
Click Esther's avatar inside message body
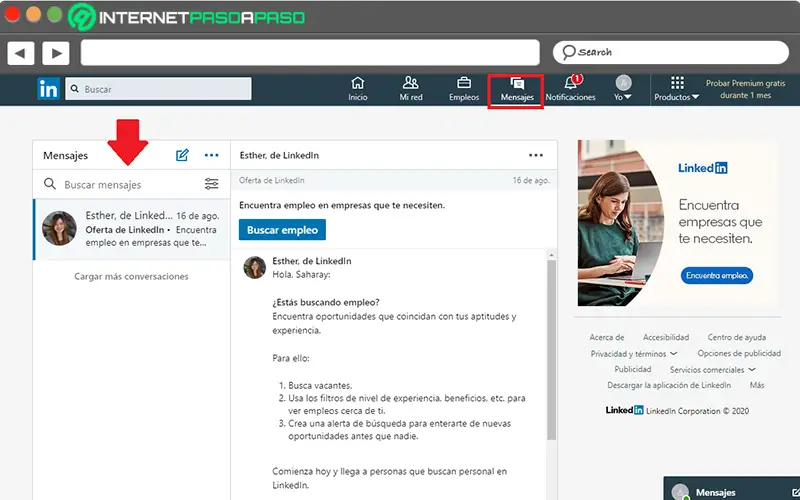(255, 267)
